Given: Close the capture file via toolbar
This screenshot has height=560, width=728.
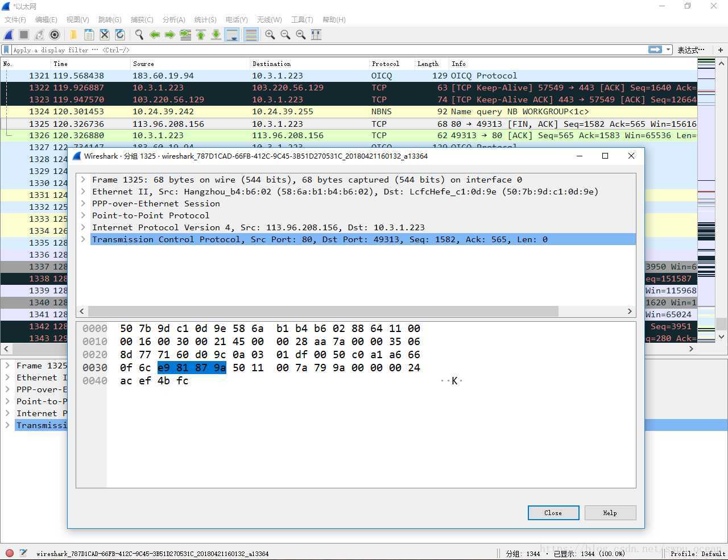Looking at the screenshot, I should click(105, 35).
